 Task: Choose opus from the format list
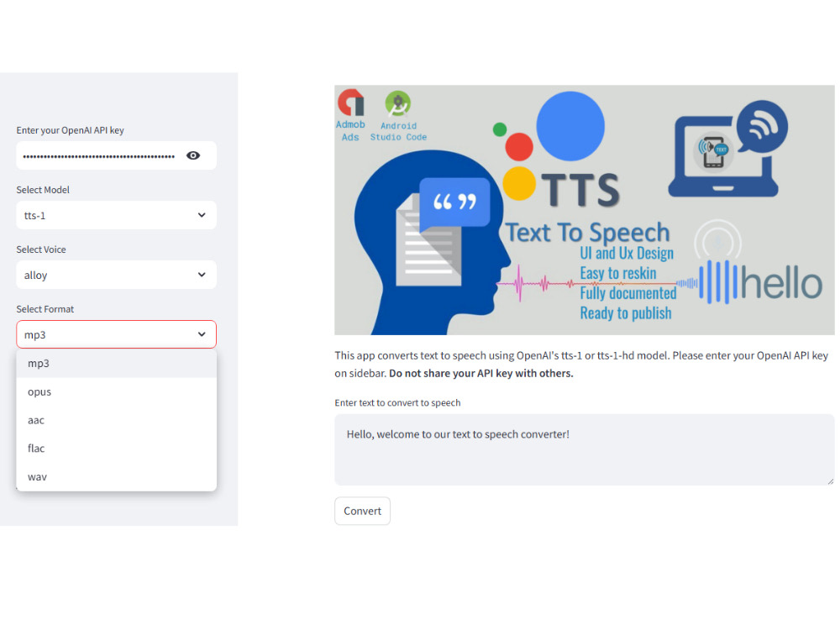click(x=116, y=391)
